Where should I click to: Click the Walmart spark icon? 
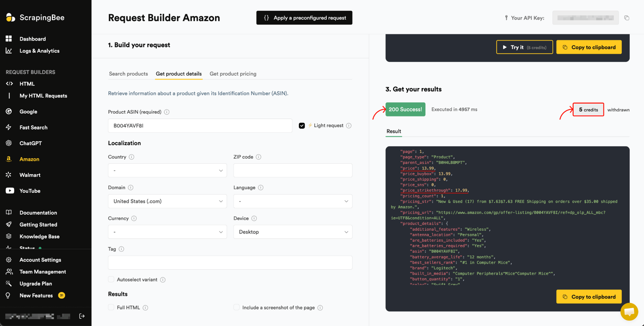9,175
